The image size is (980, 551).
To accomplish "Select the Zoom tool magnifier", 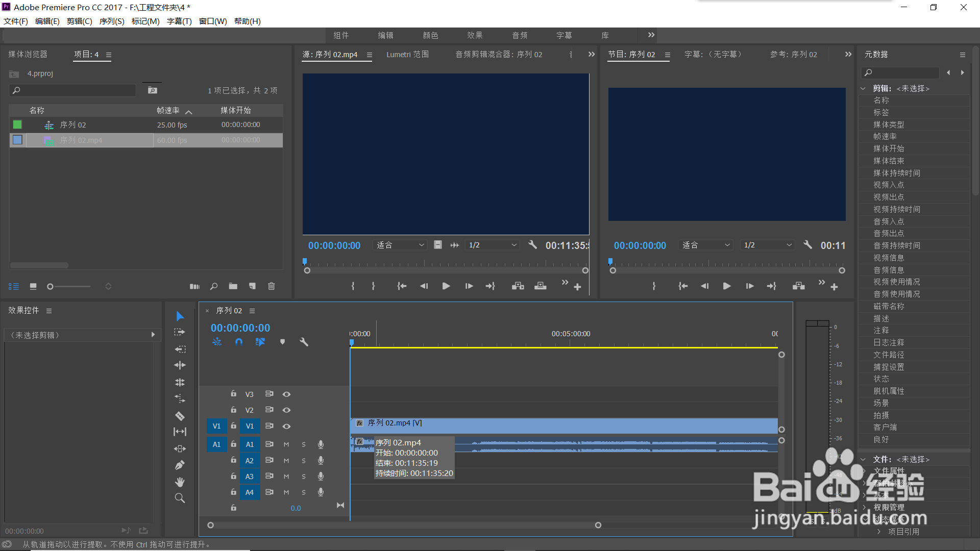I will click(x=180, y=498).
